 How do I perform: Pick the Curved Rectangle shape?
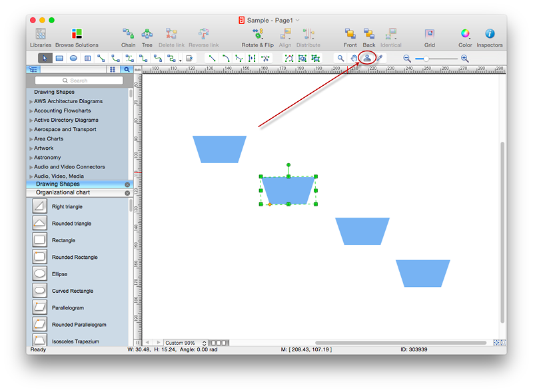click(x=40, y=290)
